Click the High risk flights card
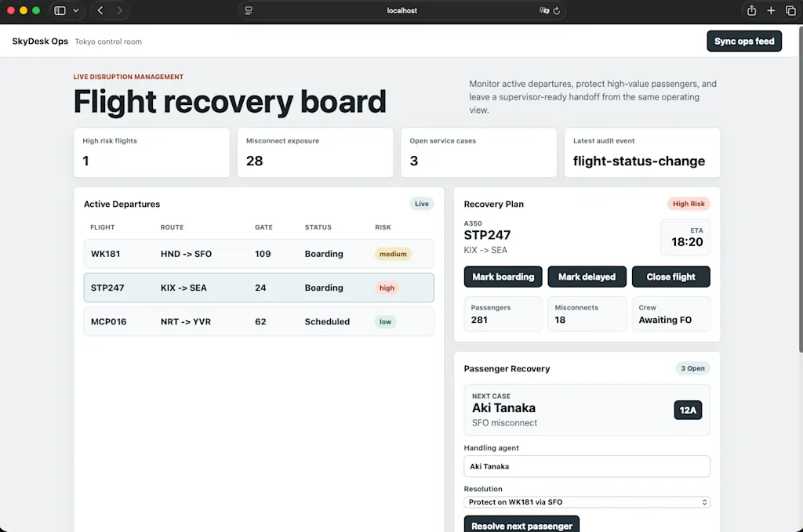 (151, 153)
